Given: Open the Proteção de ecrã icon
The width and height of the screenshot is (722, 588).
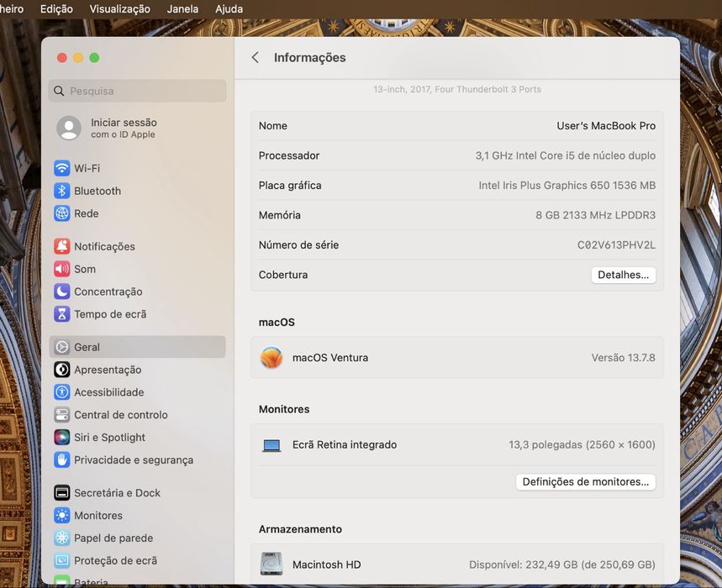Looking at the screenshot, I should pos(61,560).
